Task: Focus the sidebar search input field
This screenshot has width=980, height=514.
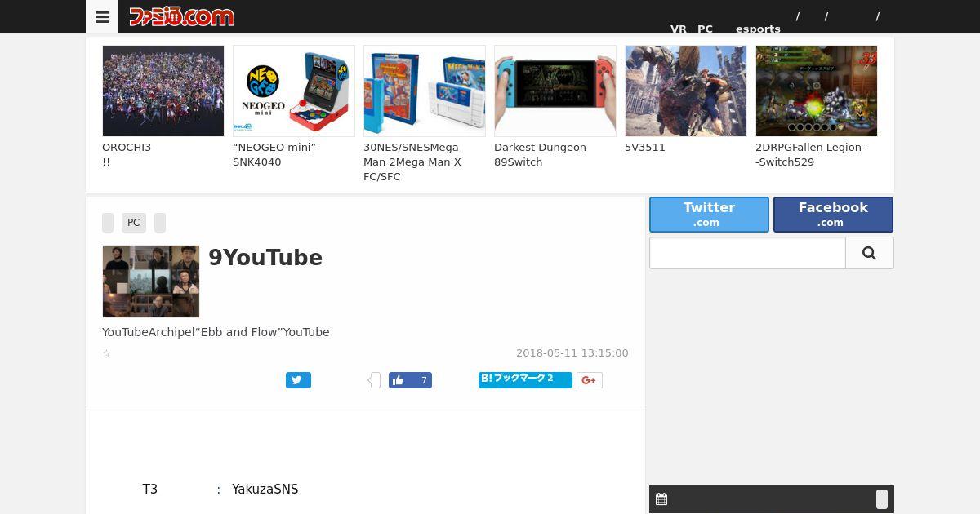Action: pyautogui.click(x=747, y=253)
